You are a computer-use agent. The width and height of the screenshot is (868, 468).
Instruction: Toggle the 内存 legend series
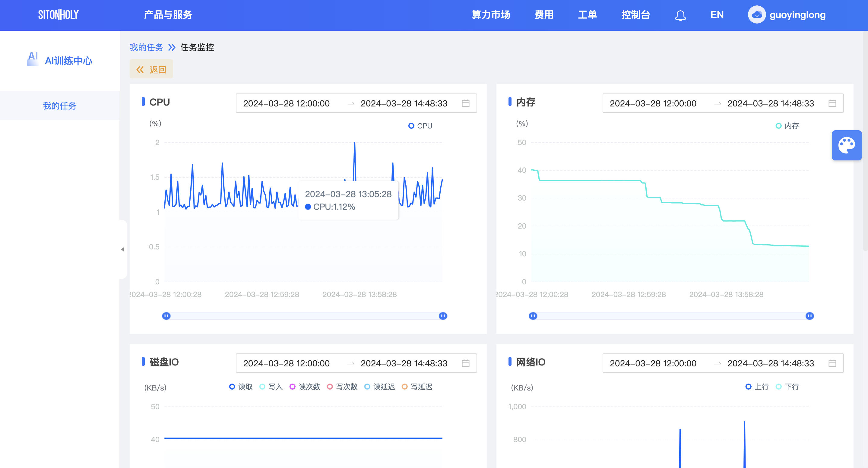[787, 126]
